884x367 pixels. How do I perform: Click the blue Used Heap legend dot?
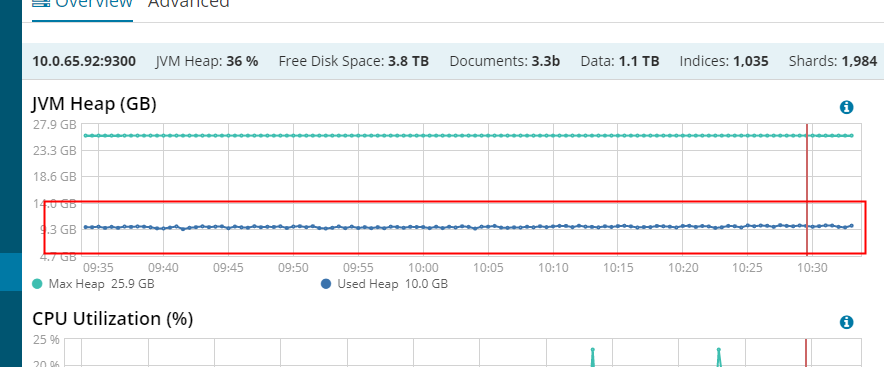tap(326, 284)
